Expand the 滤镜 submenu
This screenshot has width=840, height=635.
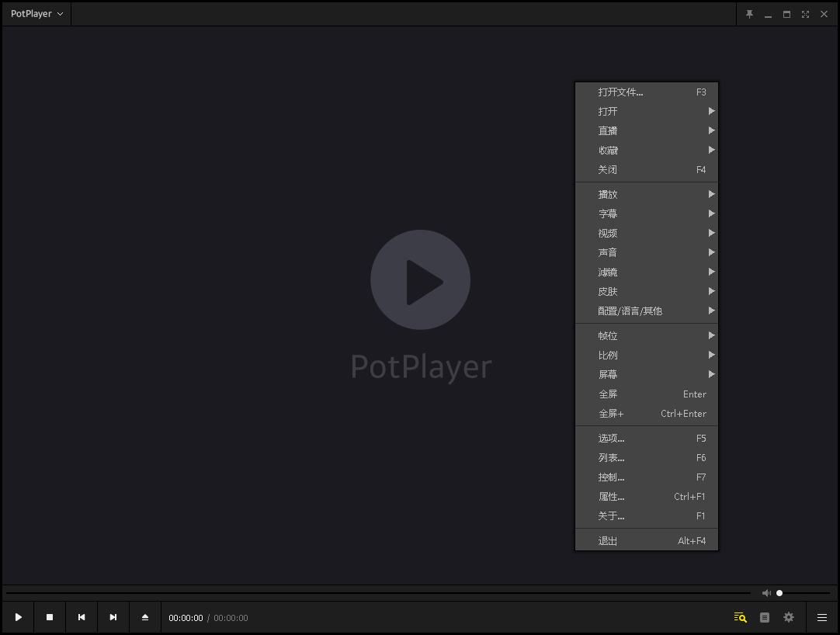pos(647,272)
